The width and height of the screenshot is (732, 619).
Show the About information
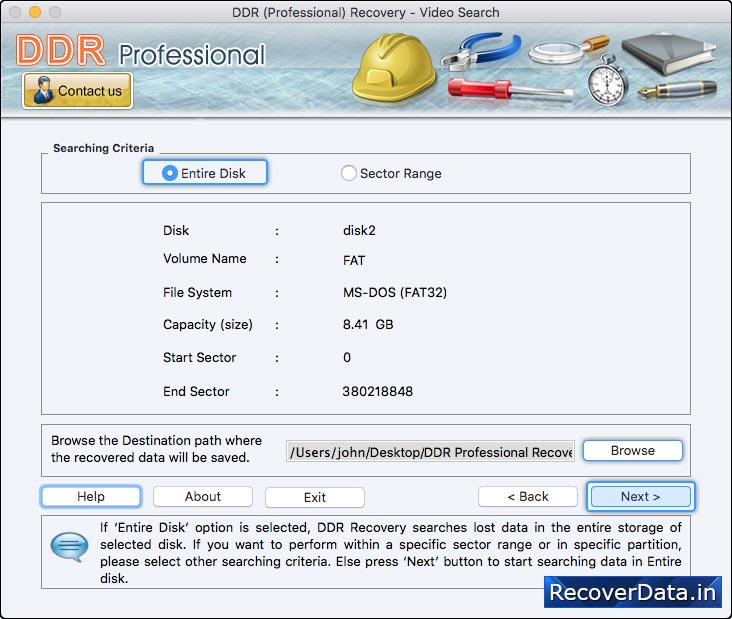[x=203, y=496]
